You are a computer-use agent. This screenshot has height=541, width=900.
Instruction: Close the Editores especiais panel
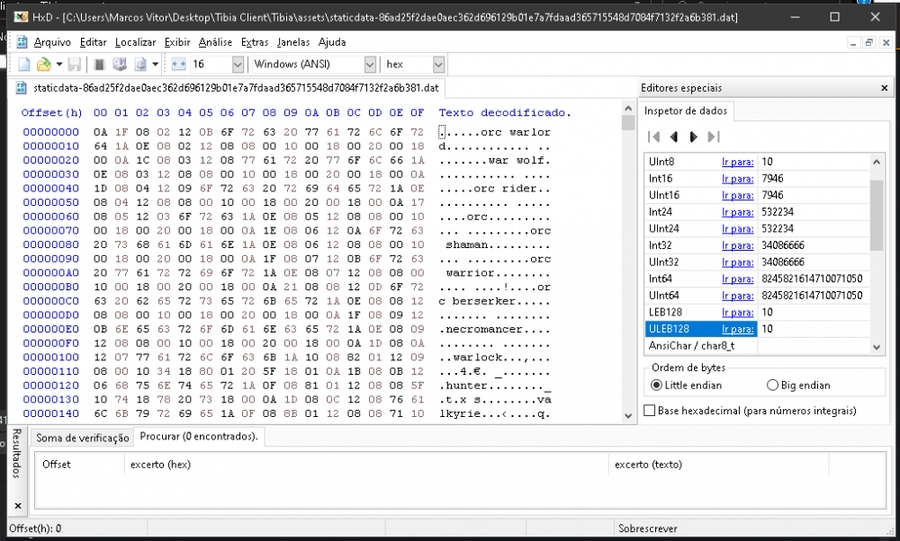(x=884, y=88)
